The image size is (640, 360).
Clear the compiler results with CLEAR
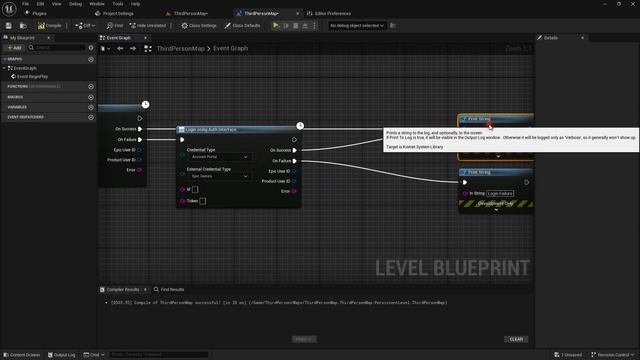516,339
